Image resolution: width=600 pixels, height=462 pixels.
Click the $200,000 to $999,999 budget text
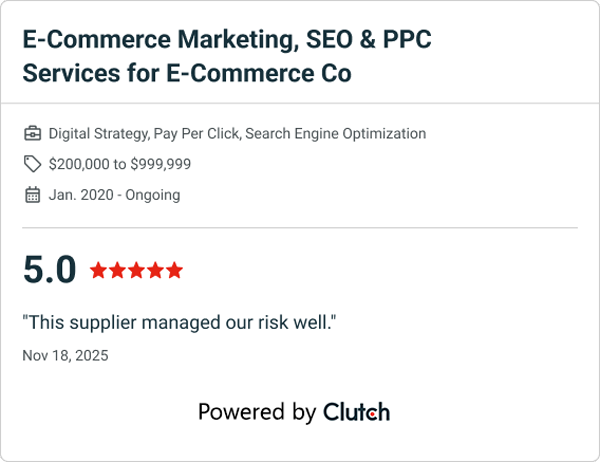point(119,164)
